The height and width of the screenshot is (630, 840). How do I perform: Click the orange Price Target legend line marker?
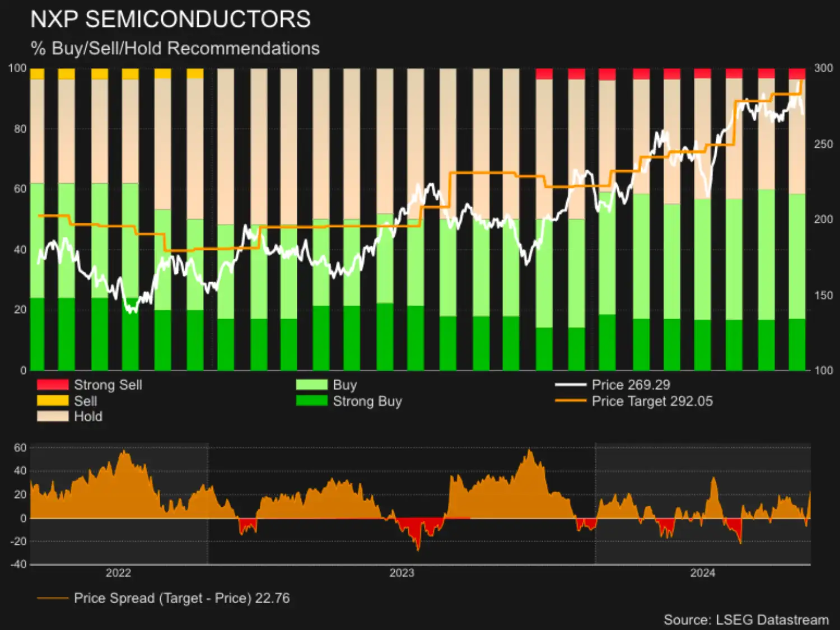pos(570,401)
